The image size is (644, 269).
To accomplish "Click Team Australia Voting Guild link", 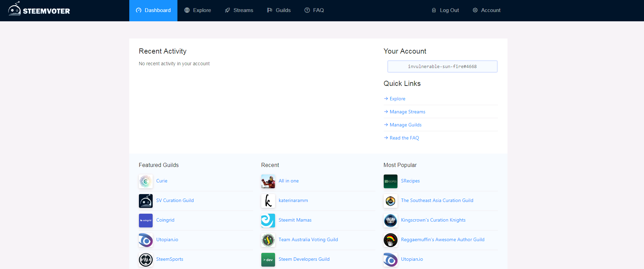I will click(308, 239).
